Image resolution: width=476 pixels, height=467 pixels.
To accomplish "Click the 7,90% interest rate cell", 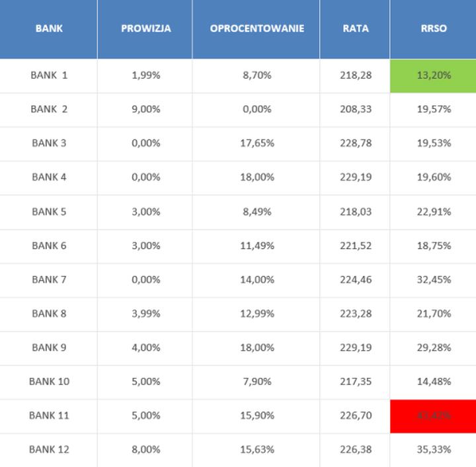I will pos(257,382).
